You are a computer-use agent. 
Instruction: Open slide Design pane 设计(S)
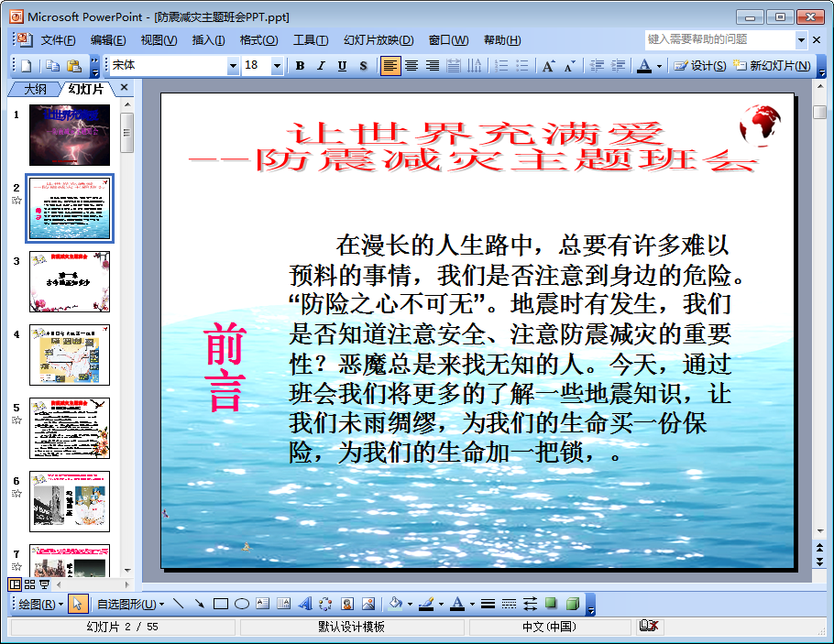pos(699,66)
